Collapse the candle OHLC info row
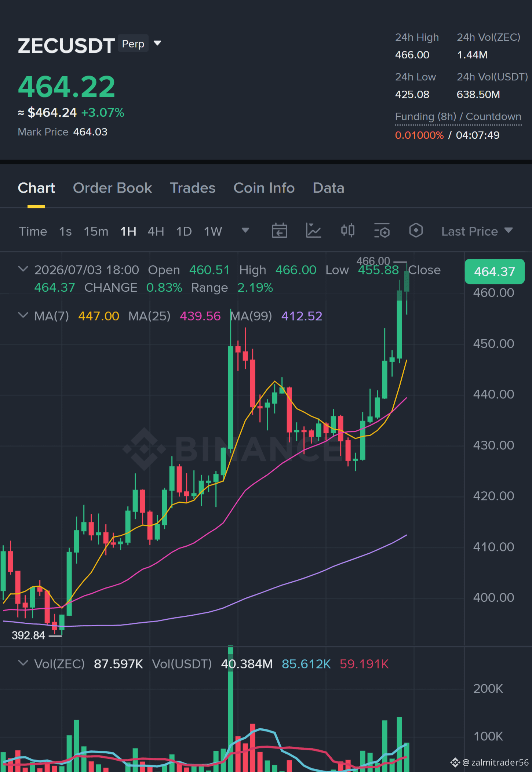 23,269
